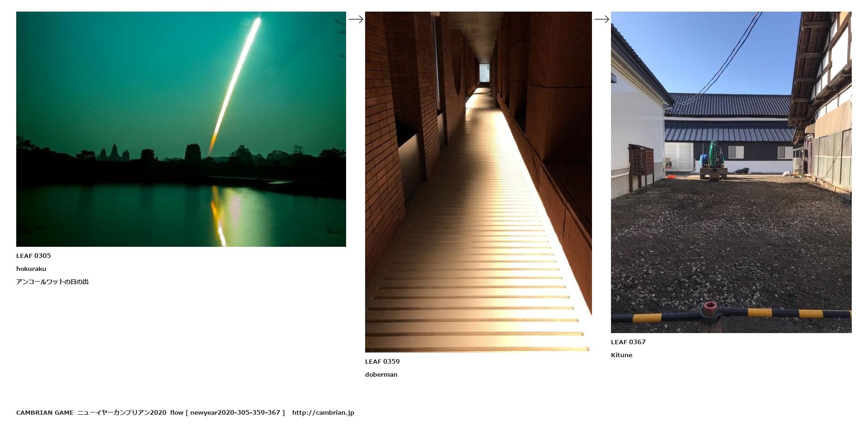Click the ニューイヤーカンブリアン2020 footer text
Image resolution: width=868 pixels, height=424 pixels.
pyautogui.click(x=122, y=412)
